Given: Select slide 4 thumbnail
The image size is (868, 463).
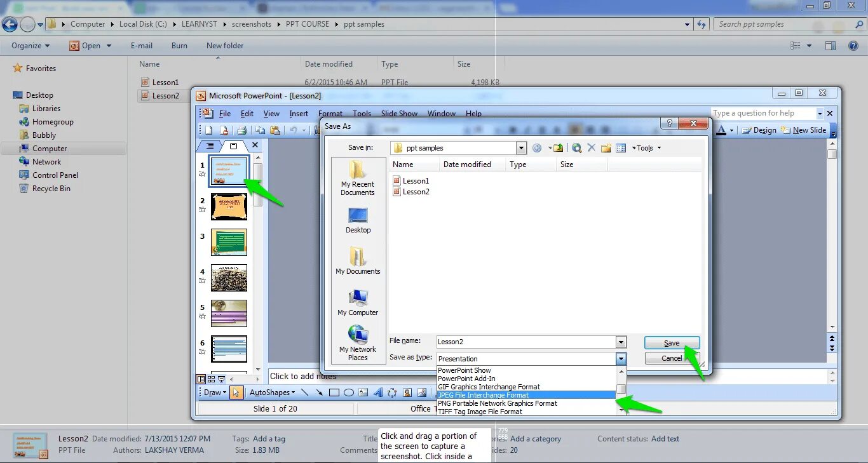Looking at the screenshot, I should 229,278.
